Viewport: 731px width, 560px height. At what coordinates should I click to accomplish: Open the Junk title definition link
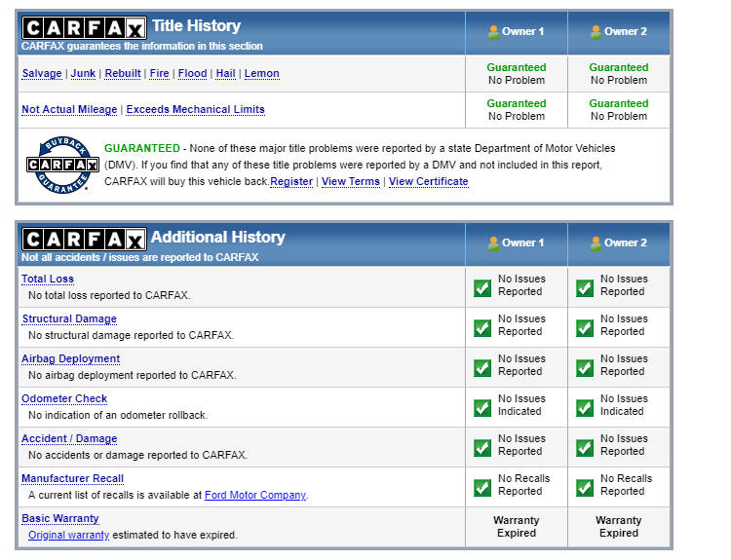[x=83, y=74]
